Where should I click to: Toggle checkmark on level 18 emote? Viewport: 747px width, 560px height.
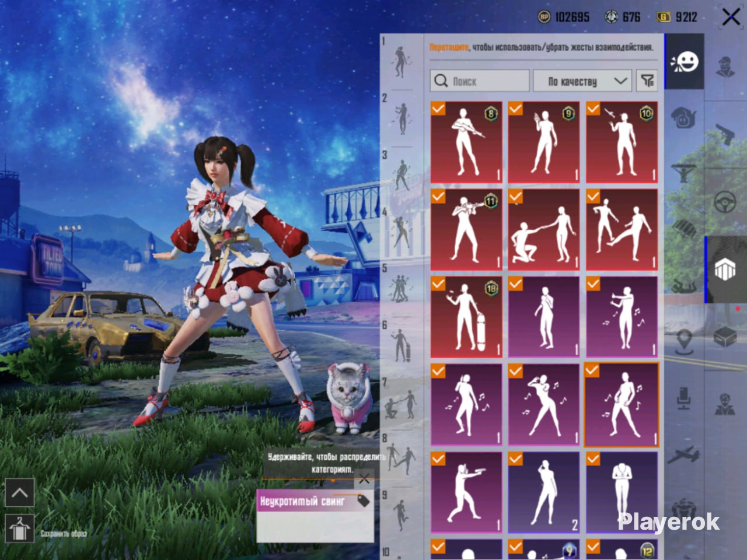438,283
